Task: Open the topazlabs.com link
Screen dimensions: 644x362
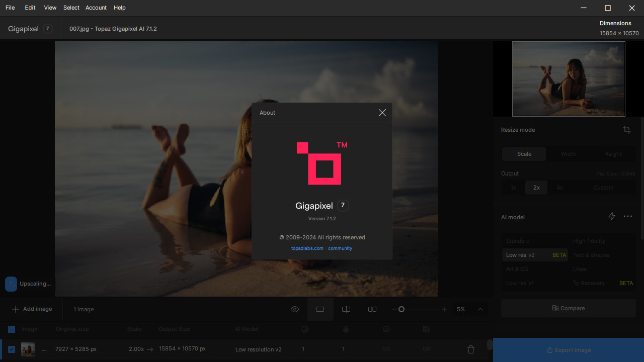Action: coord(307,248)
